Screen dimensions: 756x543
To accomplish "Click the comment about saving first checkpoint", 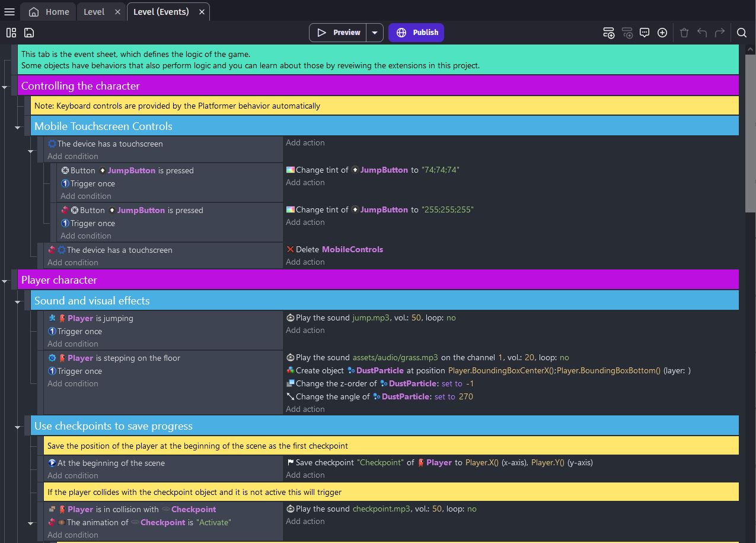I will [x=392, y=446].
